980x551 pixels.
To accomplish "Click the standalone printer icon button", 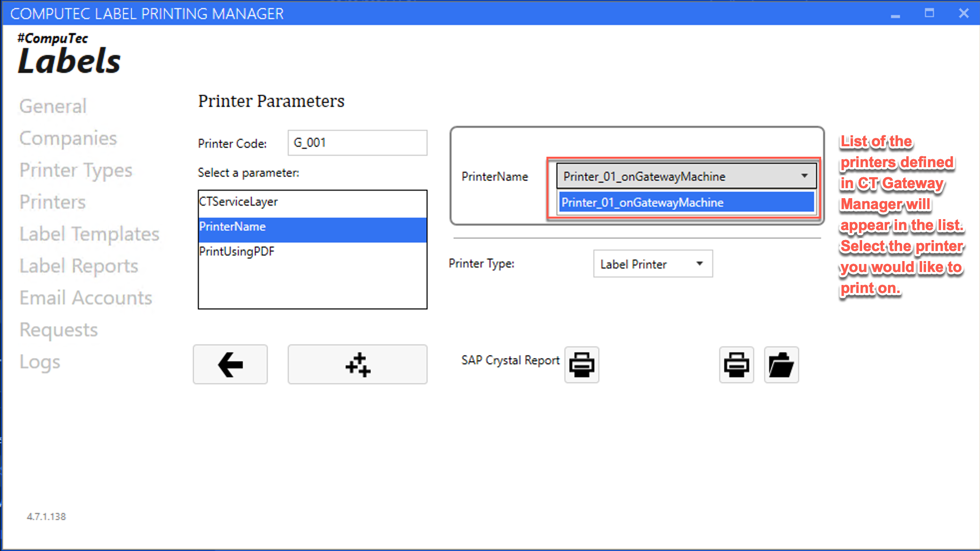I will [x=736, y=364].
